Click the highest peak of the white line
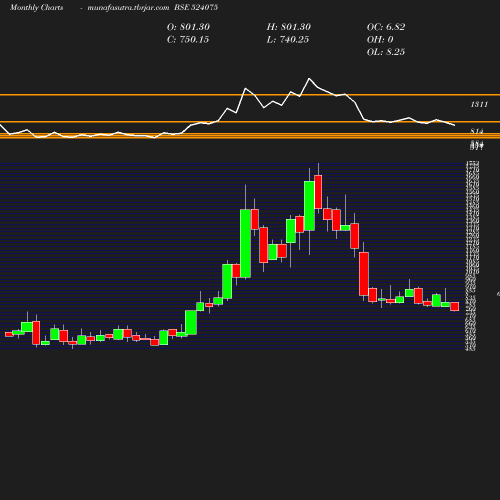This screenshot has height=500, width=500. (309, 79)
